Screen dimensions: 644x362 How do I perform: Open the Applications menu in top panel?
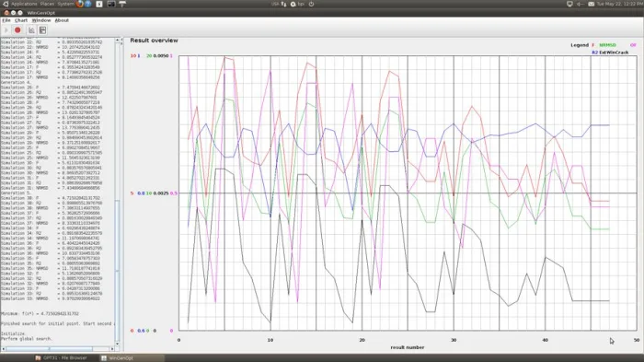coord(24,4)
